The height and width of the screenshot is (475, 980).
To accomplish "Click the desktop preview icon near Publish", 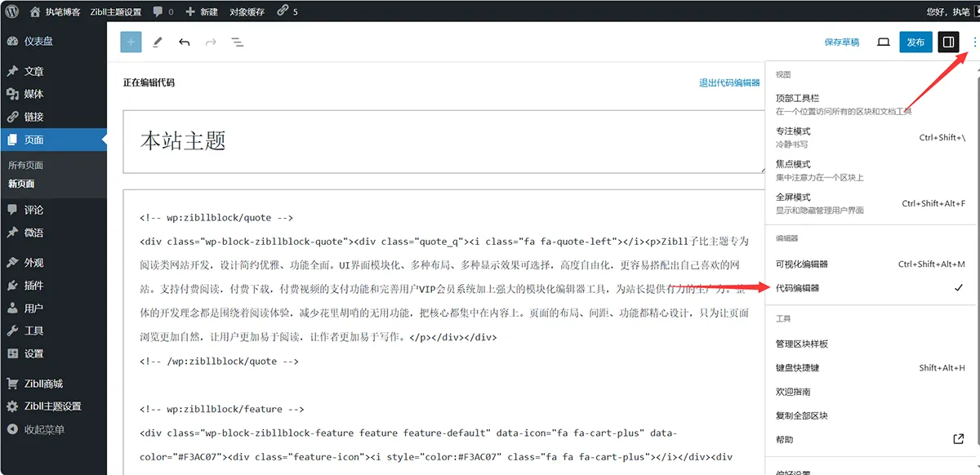I will pyautogui.click(x=883, y=42).
